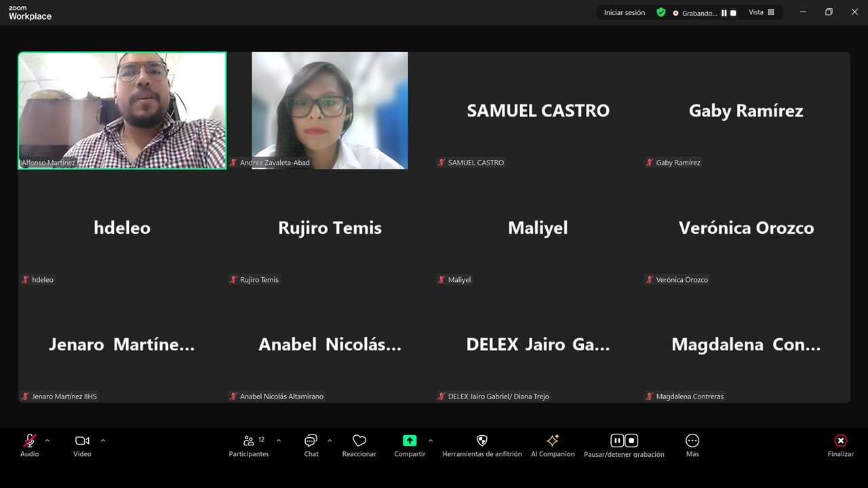
Task: Open the Vista layout menu
Action: (x=762, y=12)
